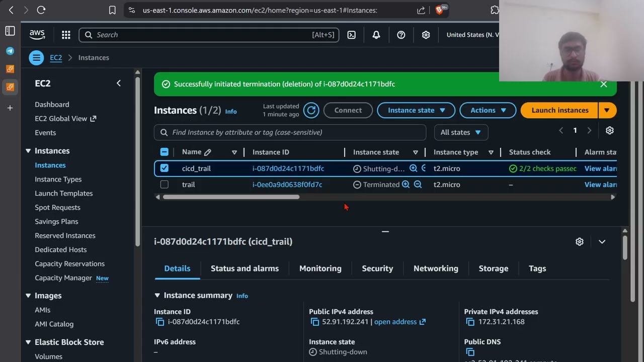Collapse the instance details panel chevron
The height and width of the screenshot is (362, 644).
[602, 242]
